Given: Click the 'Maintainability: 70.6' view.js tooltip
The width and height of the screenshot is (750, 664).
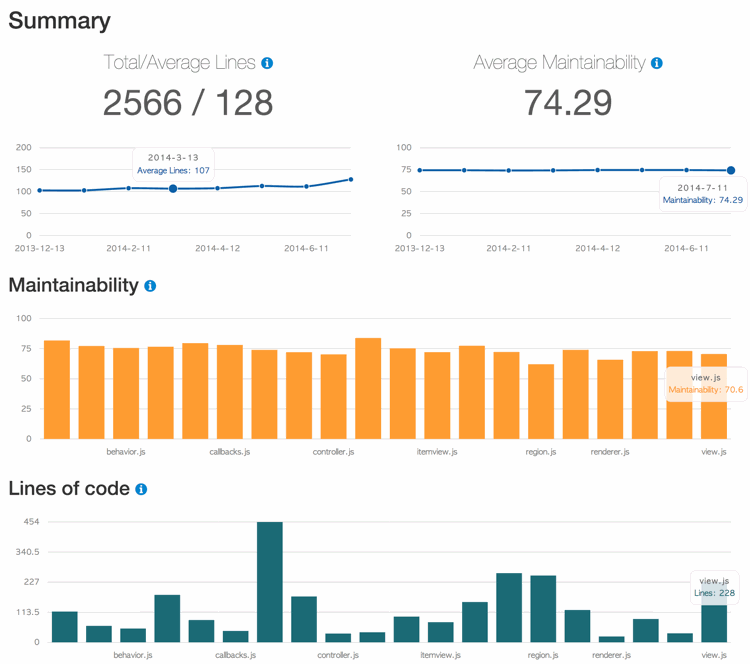Looking at the screenshot, I should coord(706,384).
